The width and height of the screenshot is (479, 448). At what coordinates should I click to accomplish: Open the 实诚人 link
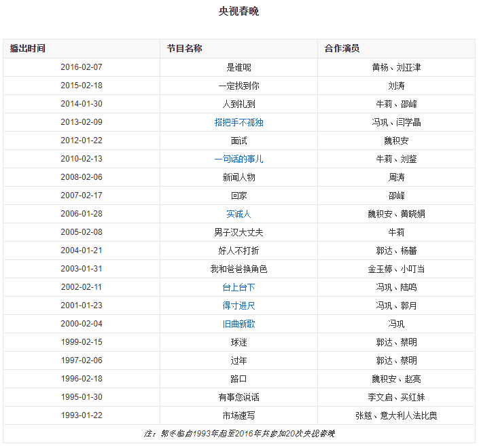238,214
